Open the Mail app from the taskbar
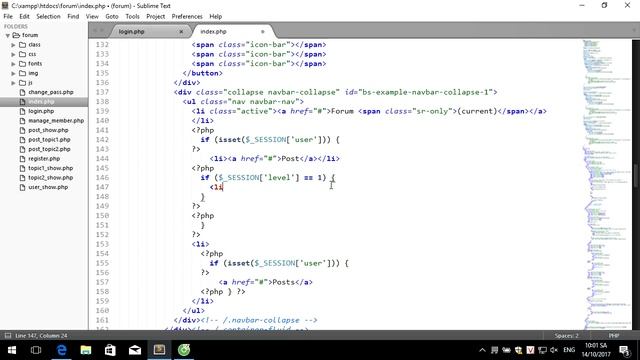 point(135,350)
